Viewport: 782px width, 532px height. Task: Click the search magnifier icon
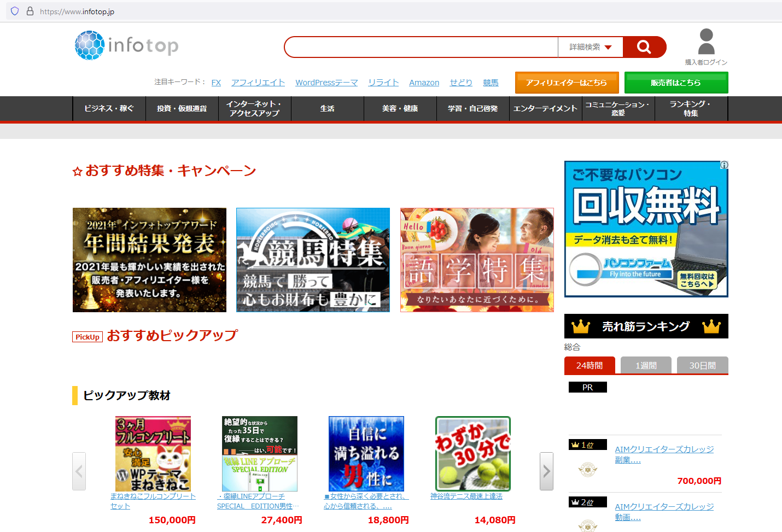point(644,47)
